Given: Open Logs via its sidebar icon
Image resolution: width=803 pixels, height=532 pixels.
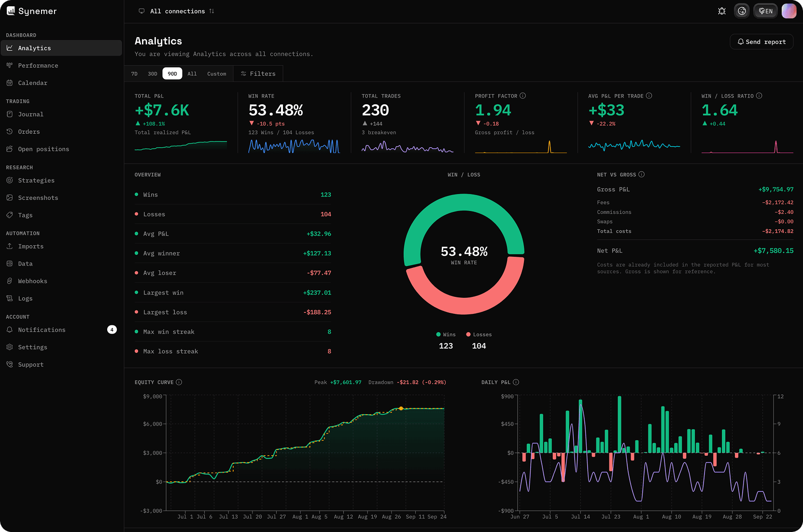Looking at the screenshot, I should 10,298.
